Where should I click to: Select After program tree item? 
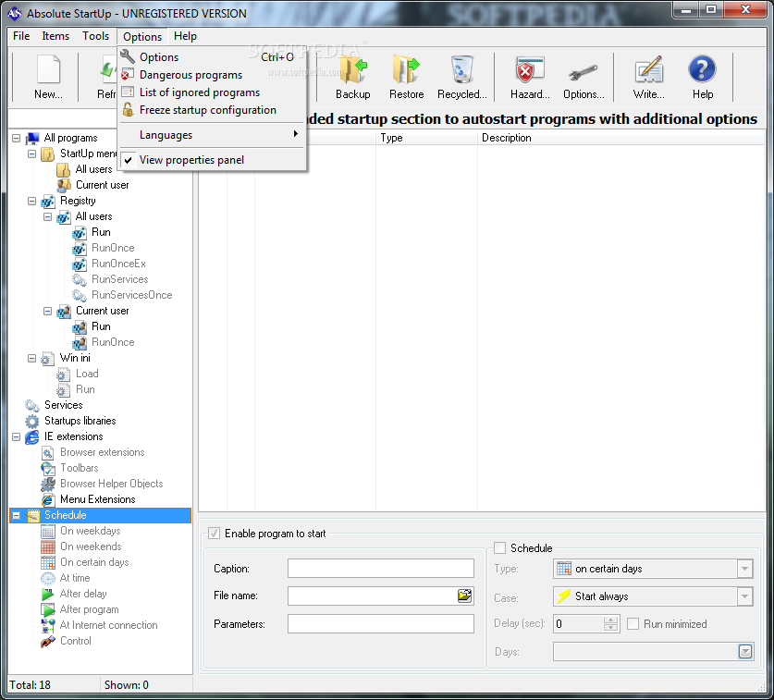pyautogui.click(x=89, y=609)
